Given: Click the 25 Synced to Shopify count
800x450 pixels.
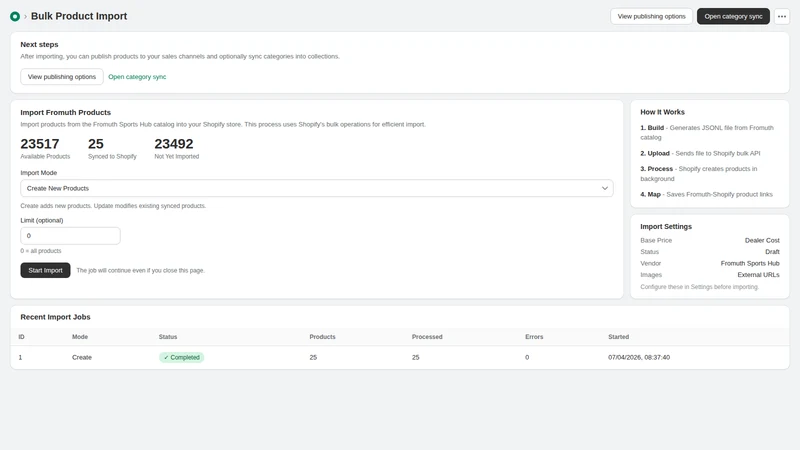Looking at the screenshot, I should tap(95, 144).
